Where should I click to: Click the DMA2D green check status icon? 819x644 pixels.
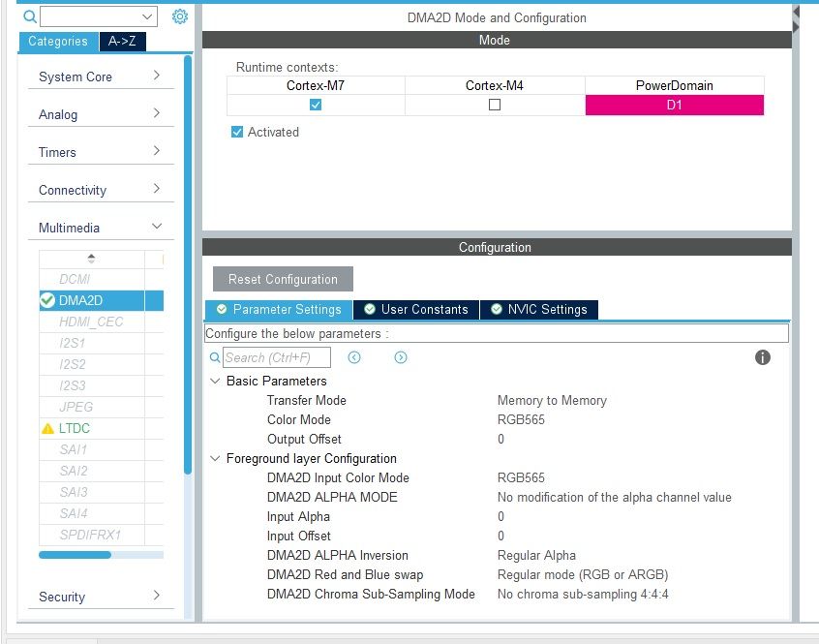[x=47, y=300]
